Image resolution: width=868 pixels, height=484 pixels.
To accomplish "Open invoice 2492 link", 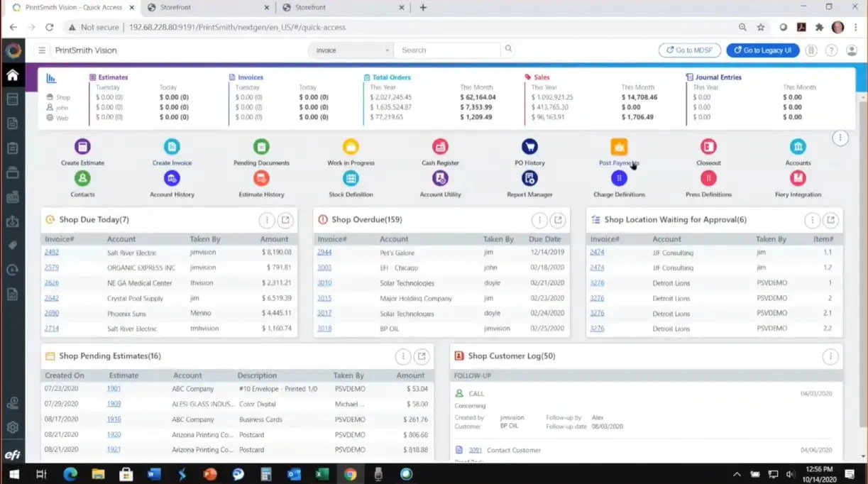I will pos(51,252).
